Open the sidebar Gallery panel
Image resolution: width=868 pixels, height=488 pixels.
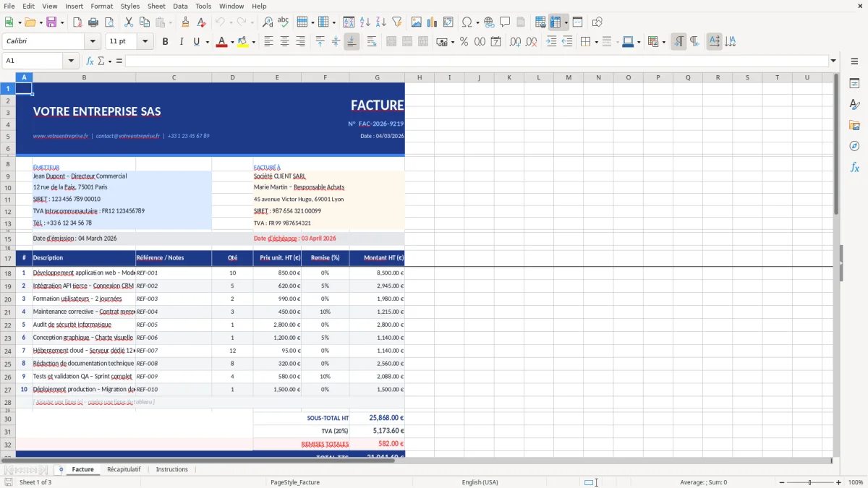tap(854, 125)
